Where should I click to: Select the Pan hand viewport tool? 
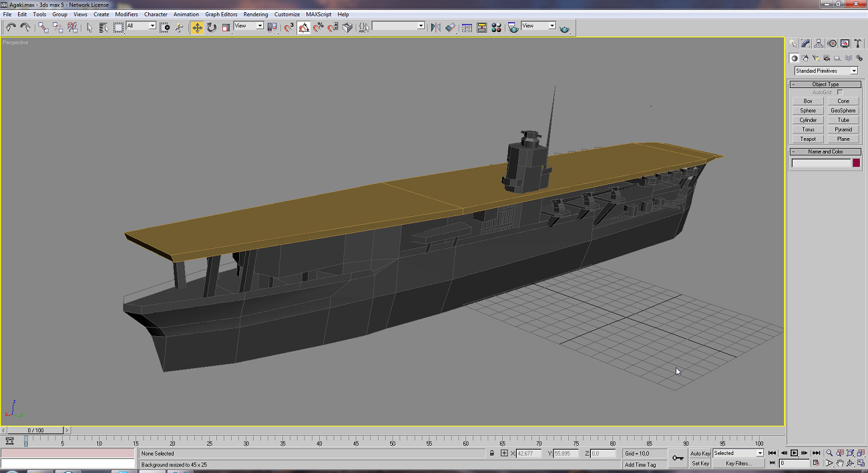pos(840,463)
